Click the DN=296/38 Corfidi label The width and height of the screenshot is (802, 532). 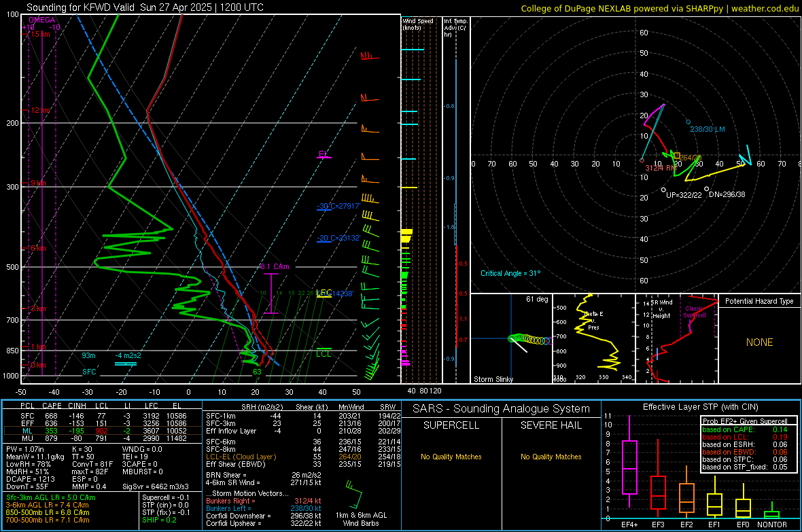pyautogui.click(x=727, y=194)
